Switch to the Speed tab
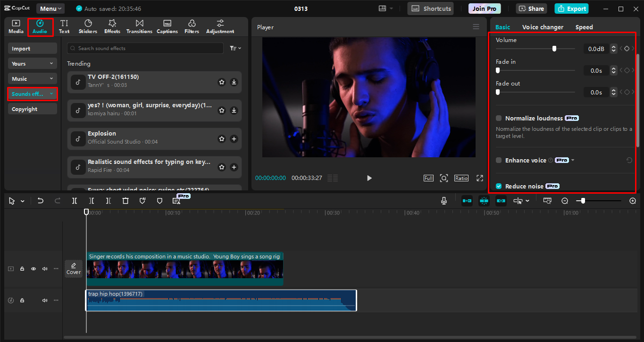644x342 pixels. (x=584, y=27)
